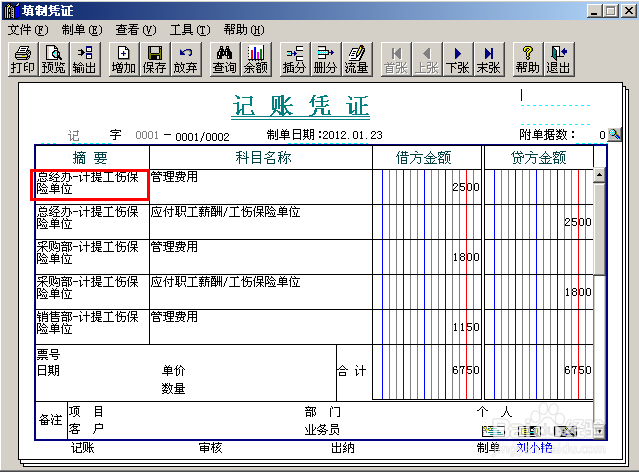Open the 文件(F) menu
The height and width of the screenshot is (472, 639).
[x=28, y=30]
